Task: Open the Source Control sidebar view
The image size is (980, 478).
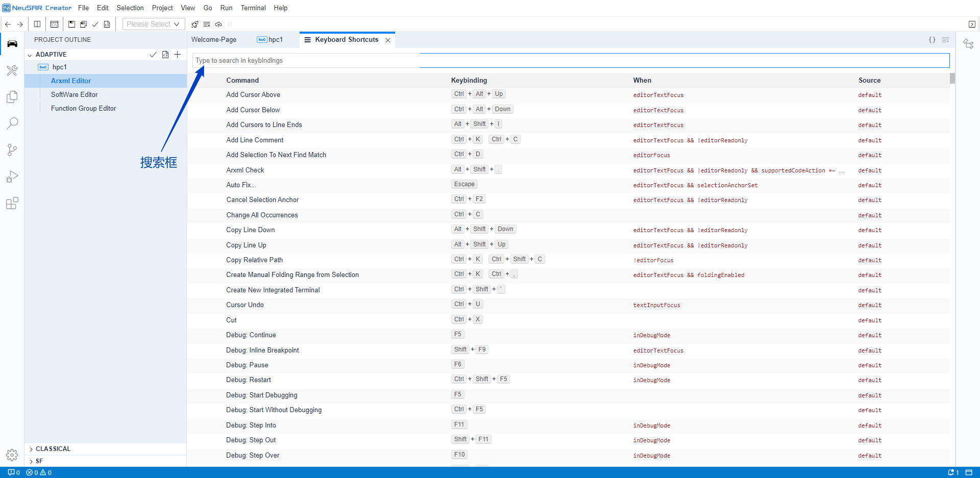Action: [12, 150]
